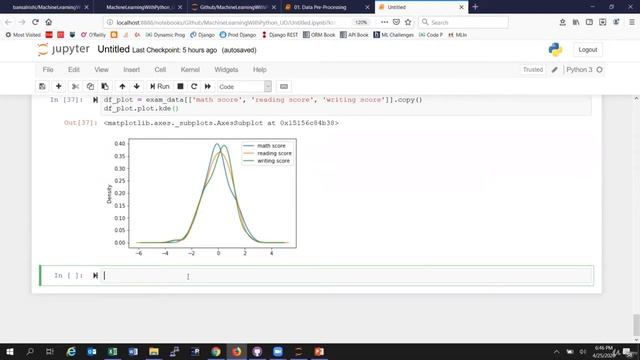Image resolution: width=640 pixels, height=360 pixels.
Task: Open the command palette keyboard icon
Action: point(284,87)
